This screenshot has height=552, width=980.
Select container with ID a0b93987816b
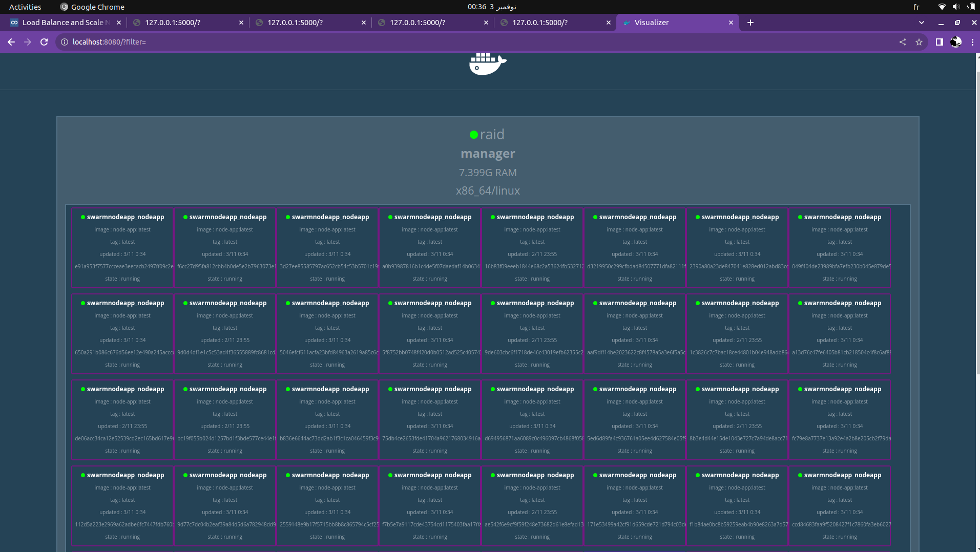pos(430,248)
